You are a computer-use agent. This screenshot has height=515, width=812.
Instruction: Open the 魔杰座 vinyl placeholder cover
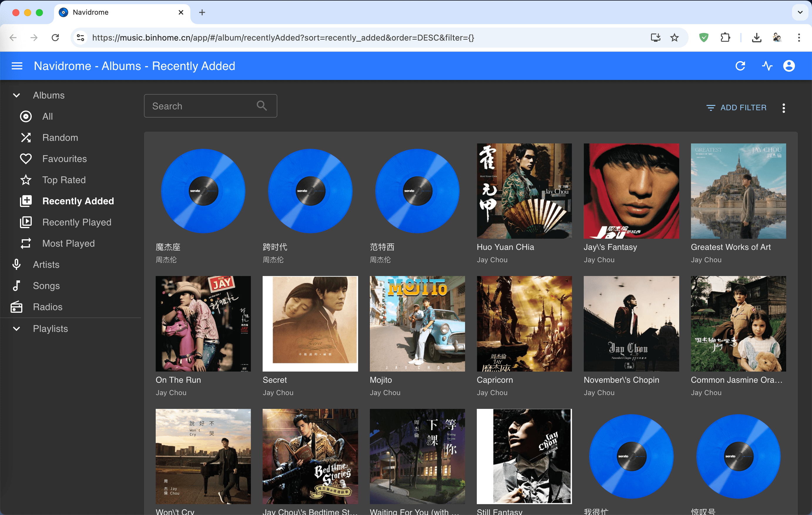tap(203, 191)
